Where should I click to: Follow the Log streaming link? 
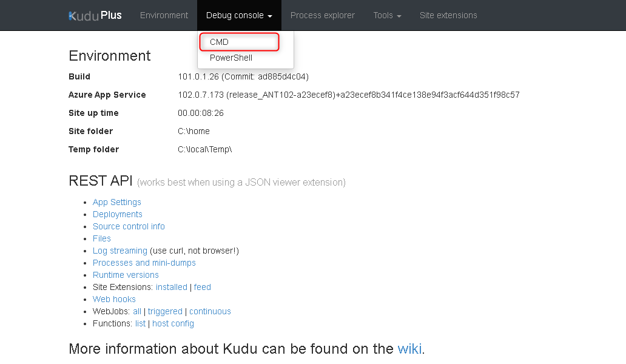[119, 251]
